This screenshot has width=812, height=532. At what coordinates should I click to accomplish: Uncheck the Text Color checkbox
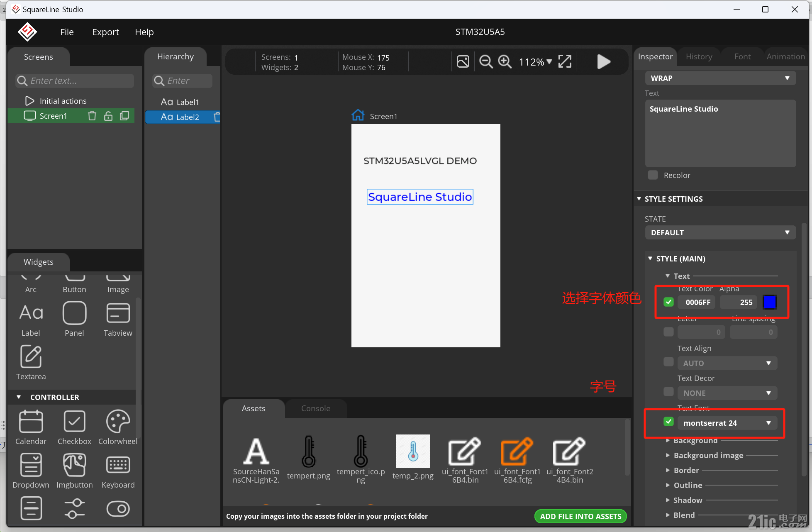(668, 302)
